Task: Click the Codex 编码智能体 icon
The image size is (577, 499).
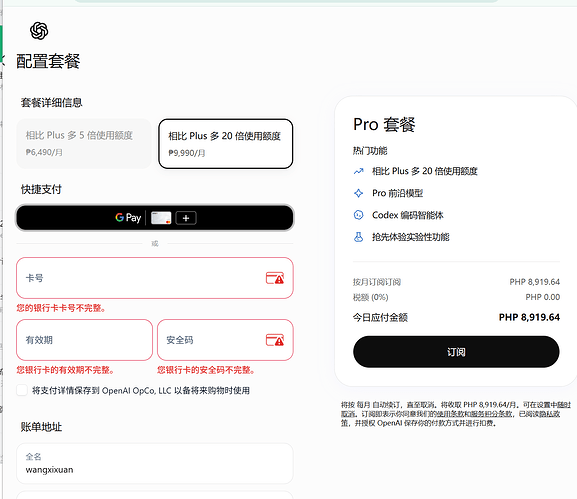Action: click(x=358, y=215)
